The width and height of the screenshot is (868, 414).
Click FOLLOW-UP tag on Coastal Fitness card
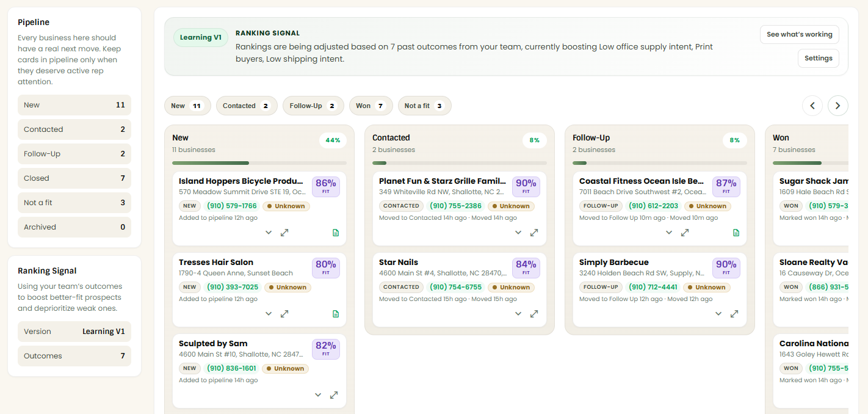coord(601,206)
